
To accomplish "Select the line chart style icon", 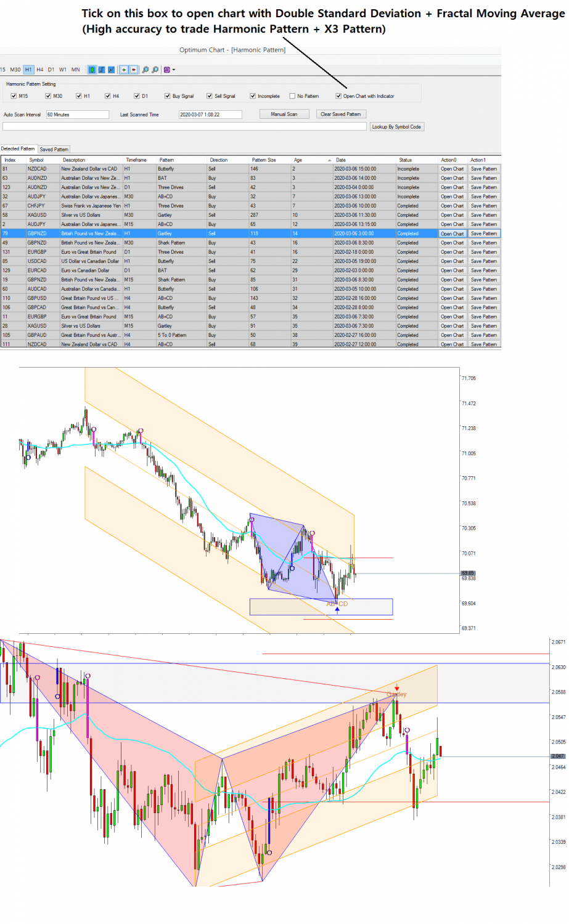I will tap(111, 70).
